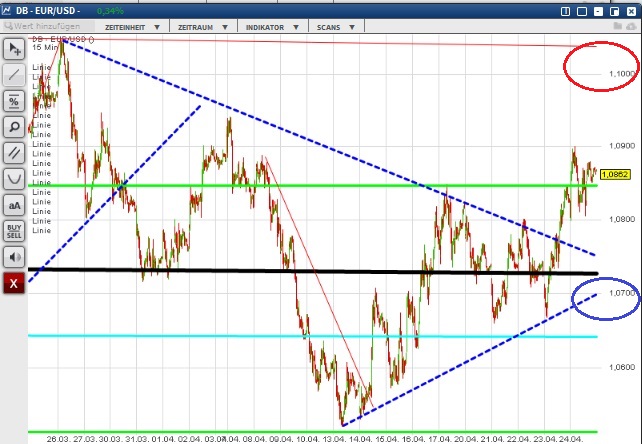
Task: Click the frame window icon in title bar
Action: 582,11
